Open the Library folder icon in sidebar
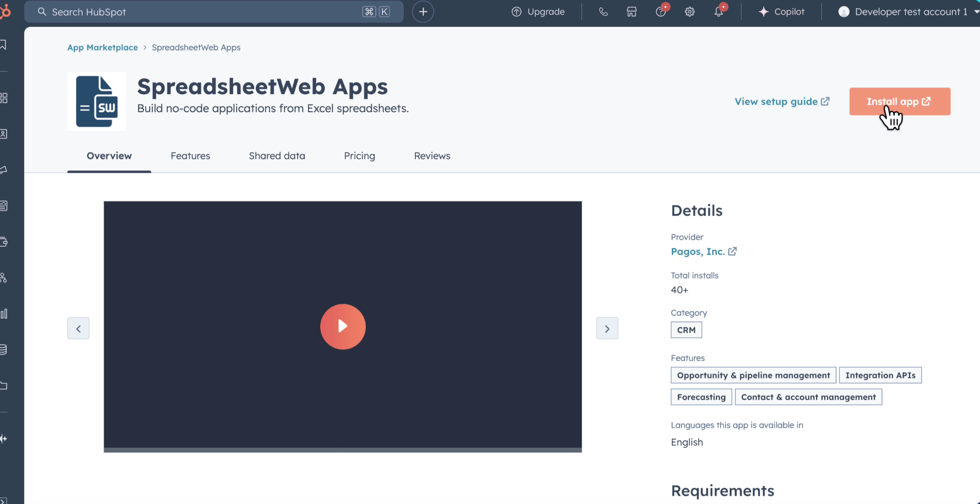This screenshot has height=504, width=980. [x=4, y=385]
